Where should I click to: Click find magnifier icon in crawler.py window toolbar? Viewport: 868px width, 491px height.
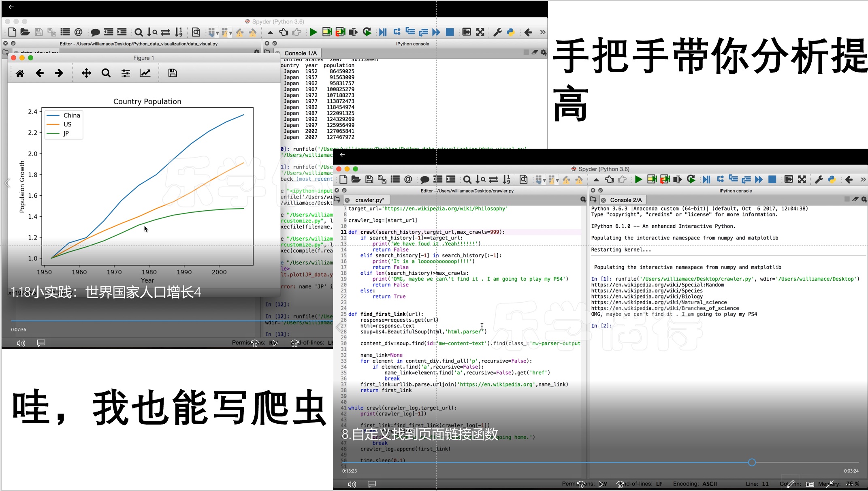467,179
